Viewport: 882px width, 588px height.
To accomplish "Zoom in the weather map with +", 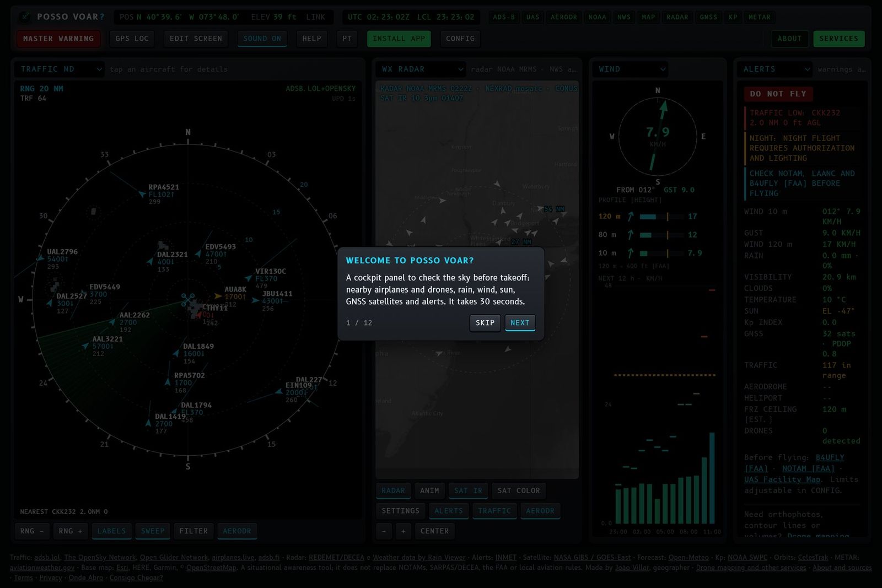I will pos(403,531).
